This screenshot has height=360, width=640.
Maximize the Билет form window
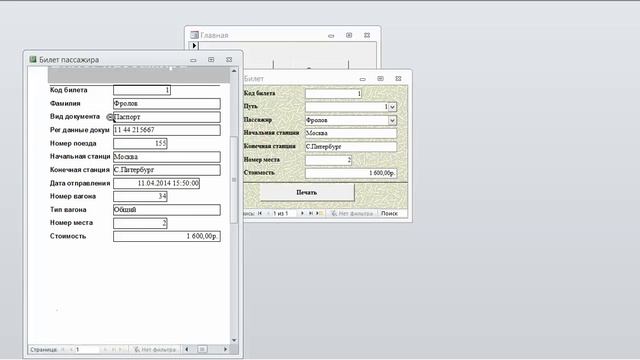click(380, 78)
